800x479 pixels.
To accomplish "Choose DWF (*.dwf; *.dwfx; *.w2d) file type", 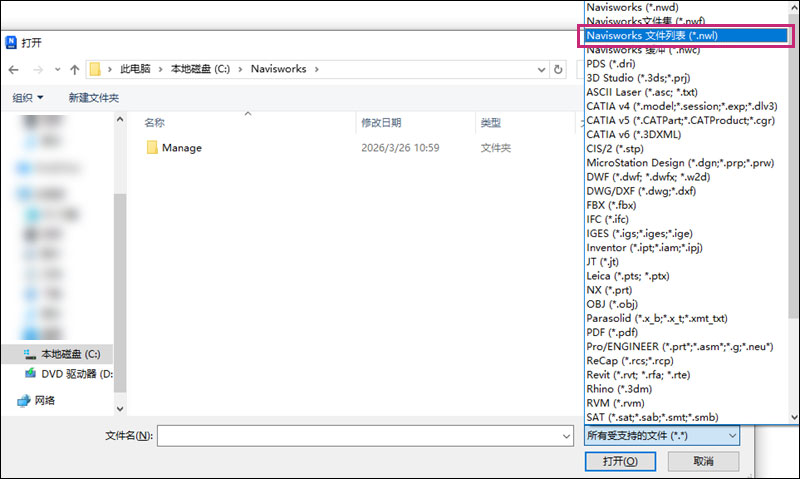I will [x=648, y=177].
